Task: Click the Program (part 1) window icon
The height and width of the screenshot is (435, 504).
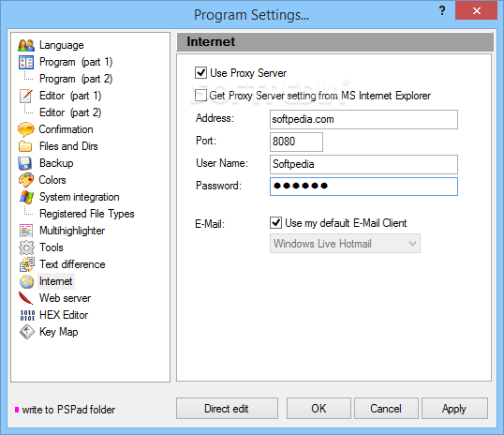Action: pyautogui.click(x=26, y=63)
